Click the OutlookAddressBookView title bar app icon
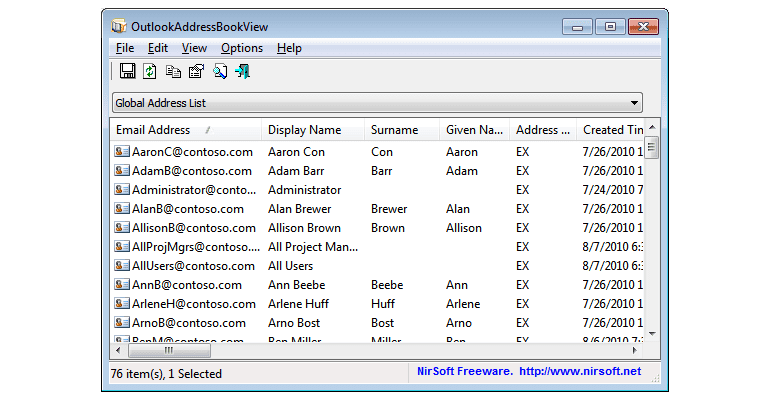Screen dimensions: 770x400 click(118, 26)
